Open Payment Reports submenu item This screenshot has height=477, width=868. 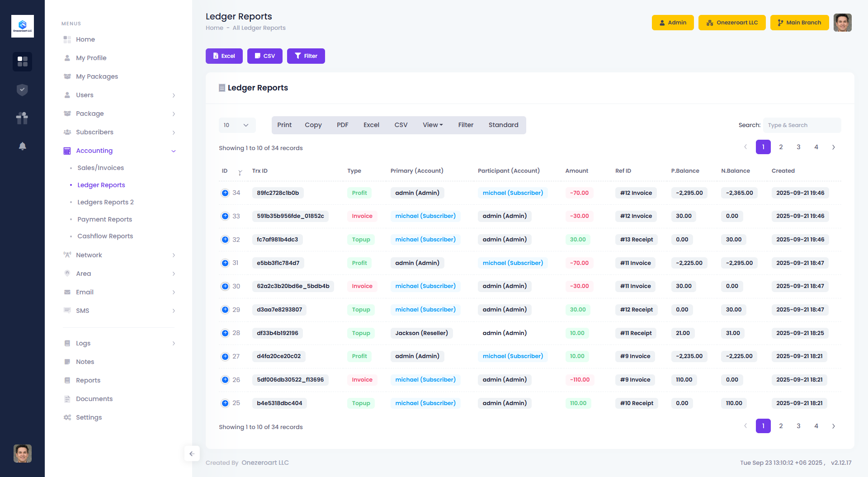(104, 219)
